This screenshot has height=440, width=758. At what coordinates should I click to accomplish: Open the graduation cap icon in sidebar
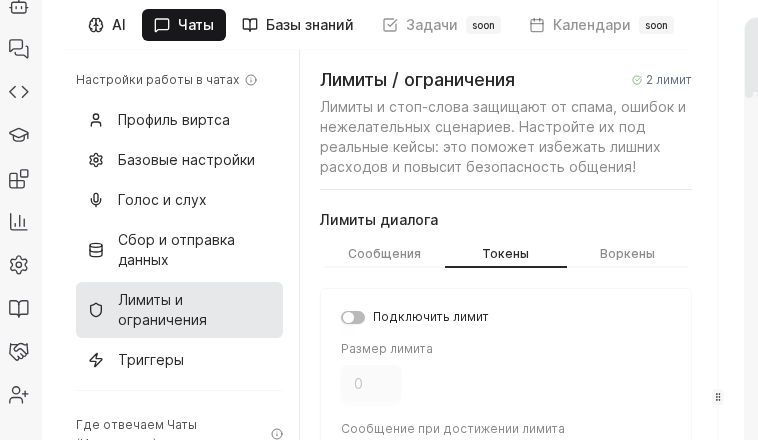[x=18, y=135]
